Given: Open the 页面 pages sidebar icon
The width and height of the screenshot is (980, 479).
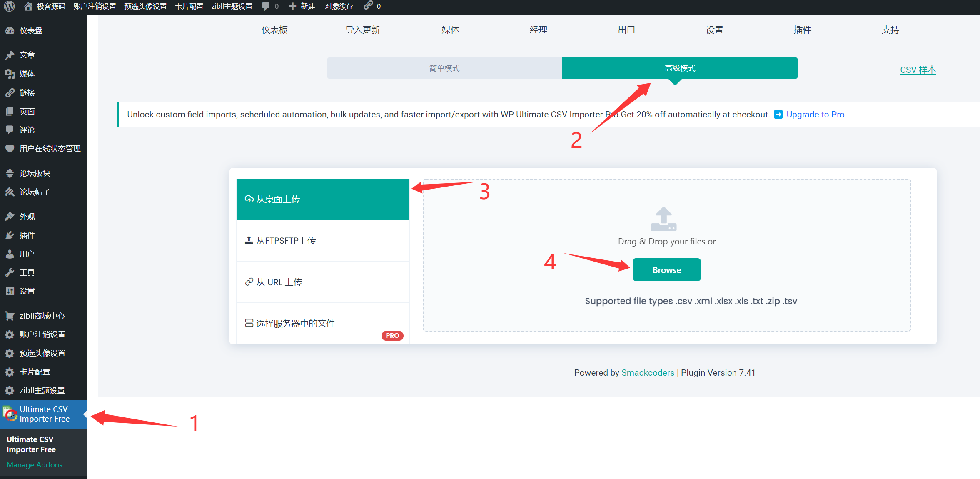Looking at the screenshot, I should click(x=10, y=111).
